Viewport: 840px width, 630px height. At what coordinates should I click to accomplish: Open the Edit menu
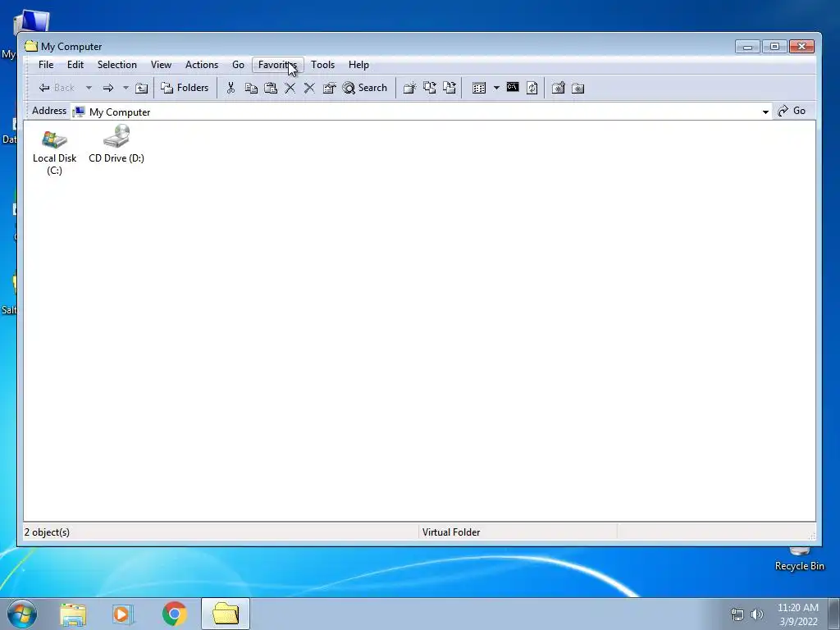(x=75, y=65)
